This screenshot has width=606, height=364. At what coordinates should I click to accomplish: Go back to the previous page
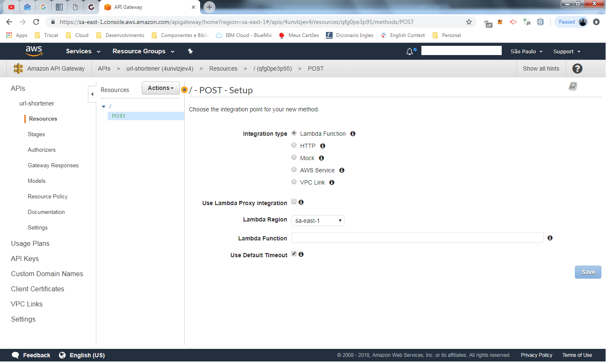coord(9,22)
